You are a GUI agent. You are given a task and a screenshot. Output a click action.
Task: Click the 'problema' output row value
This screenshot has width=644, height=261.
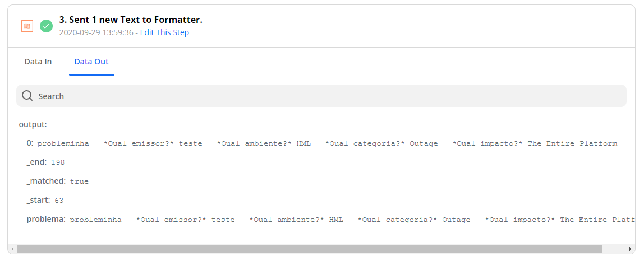[352, 220]
